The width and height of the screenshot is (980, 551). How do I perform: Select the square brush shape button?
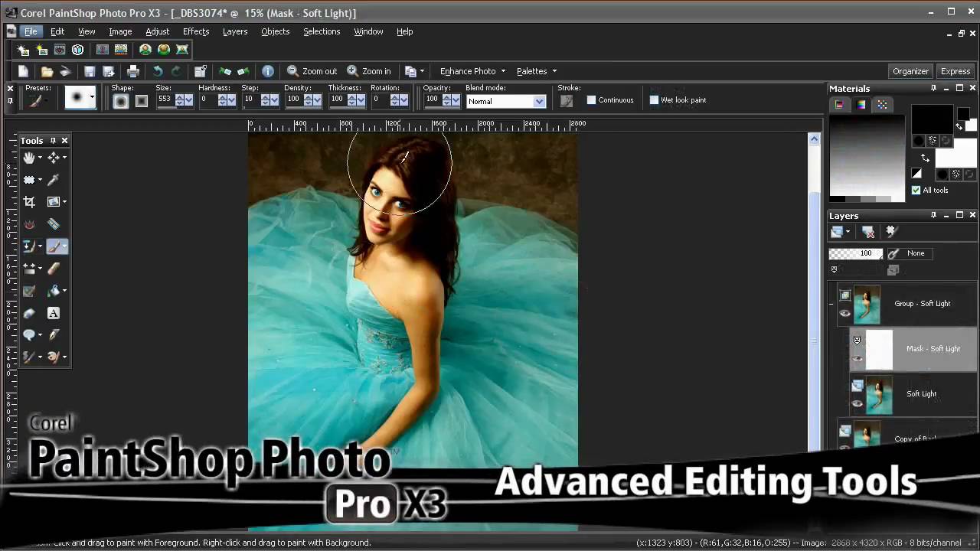[141, 101]
